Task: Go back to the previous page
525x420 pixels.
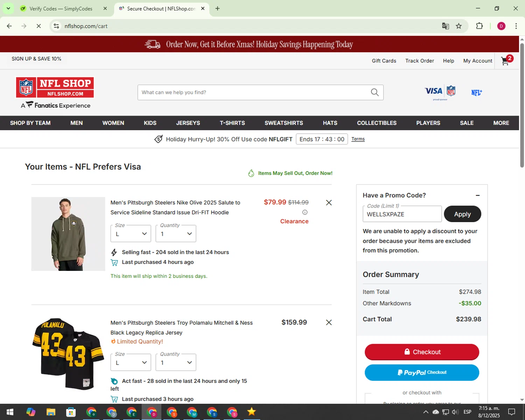Action: click(9, 26)
